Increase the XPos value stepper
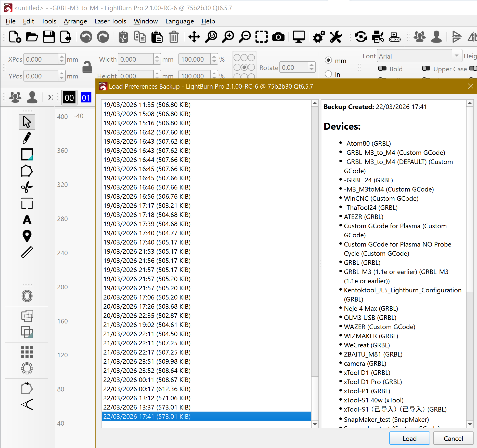This screenshot has width=477, height=448. click(x=62, y=57)
